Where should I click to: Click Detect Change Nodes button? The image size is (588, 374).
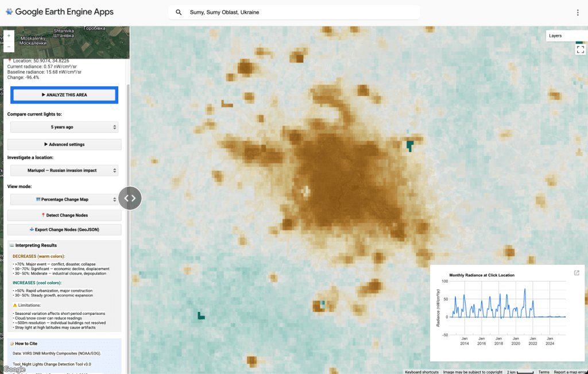[64, 215]
